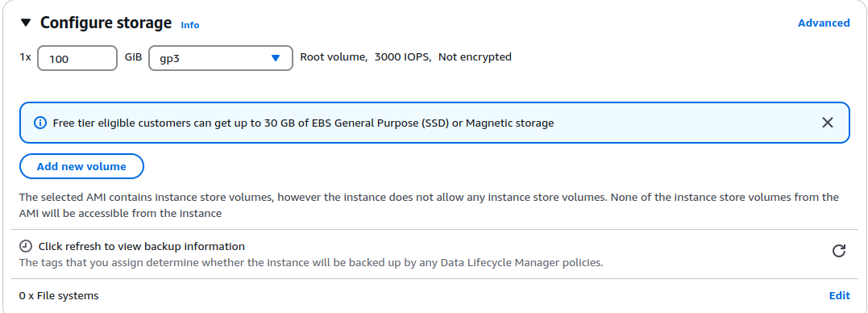Screen dimensions: 868x313
Task: Switch to Advanced storage configuration
Action: (x=824, y=23)
